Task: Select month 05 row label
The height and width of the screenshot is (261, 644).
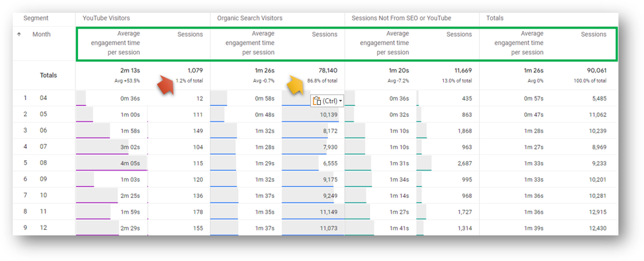Action: [x=44, y=115]
